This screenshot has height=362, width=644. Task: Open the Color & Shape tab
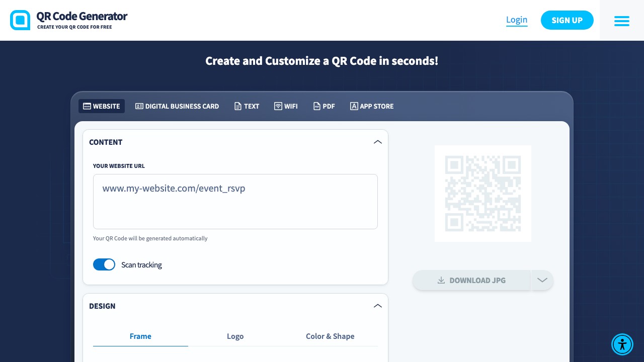330,336
